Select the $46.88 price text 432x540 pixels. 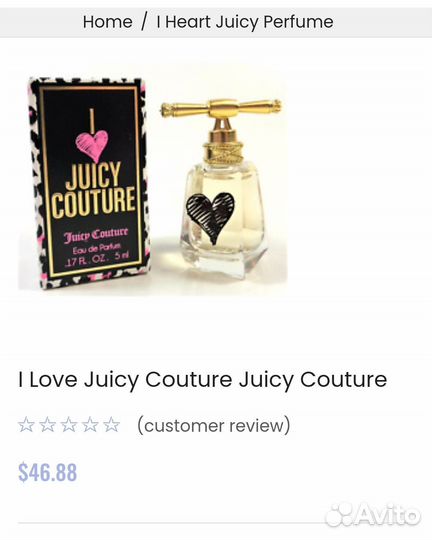point(48,472)
